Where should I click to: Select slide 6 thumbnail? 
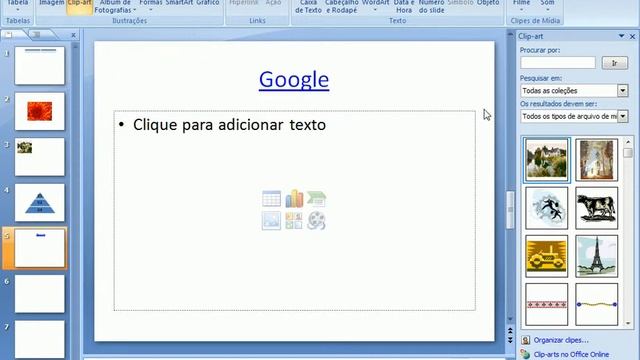click(x=40, y=294)
